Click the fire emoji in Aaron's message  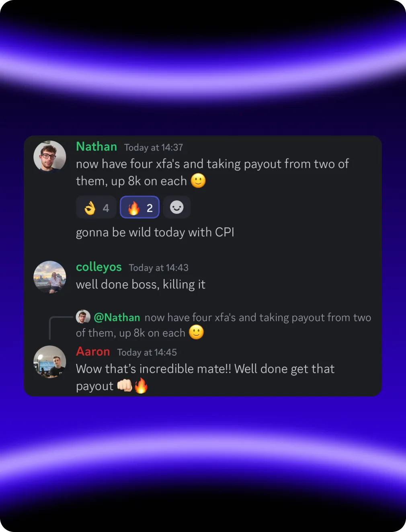141,386
